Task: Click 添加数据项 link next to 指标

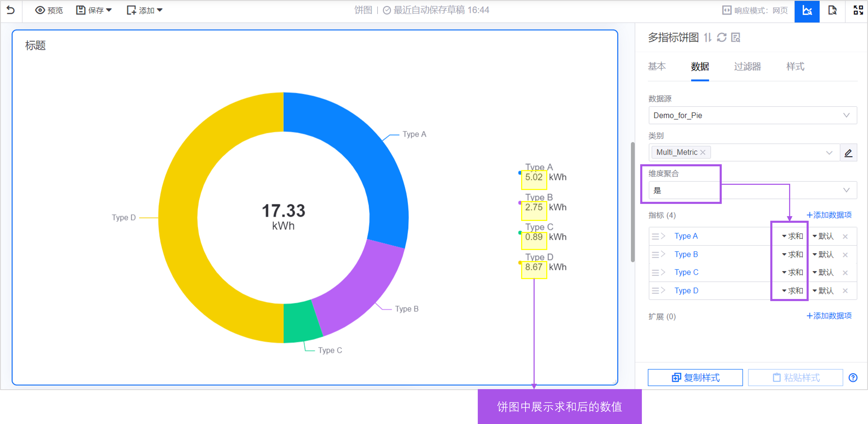Action: pyautogui.click(x=829, y=215)
